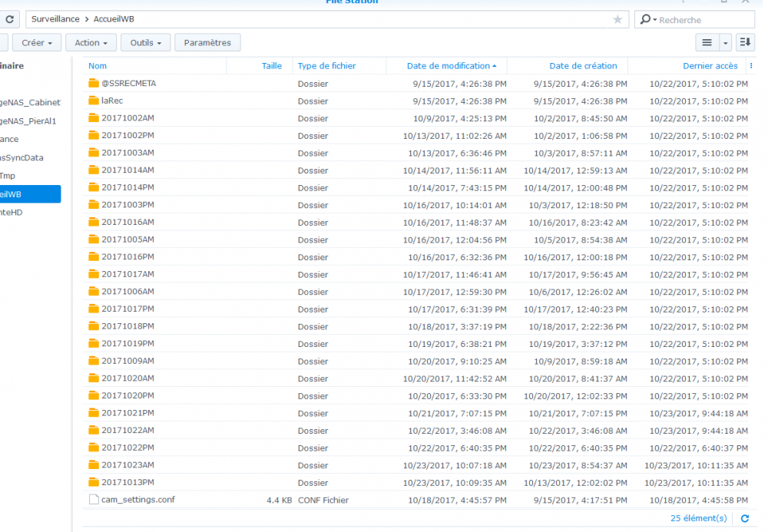
Task: Sort files by the Nom column header
Action: 98,66
